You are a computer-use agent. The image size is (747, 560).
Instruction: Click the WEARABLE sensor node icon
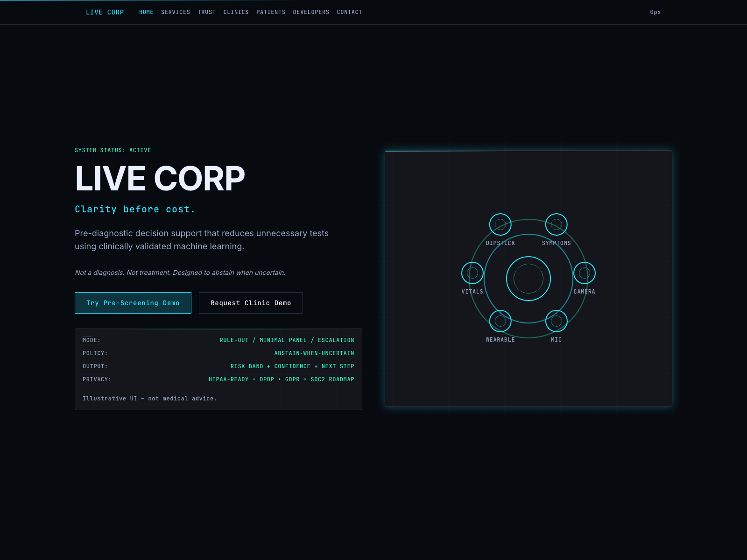tap(500, 321)
